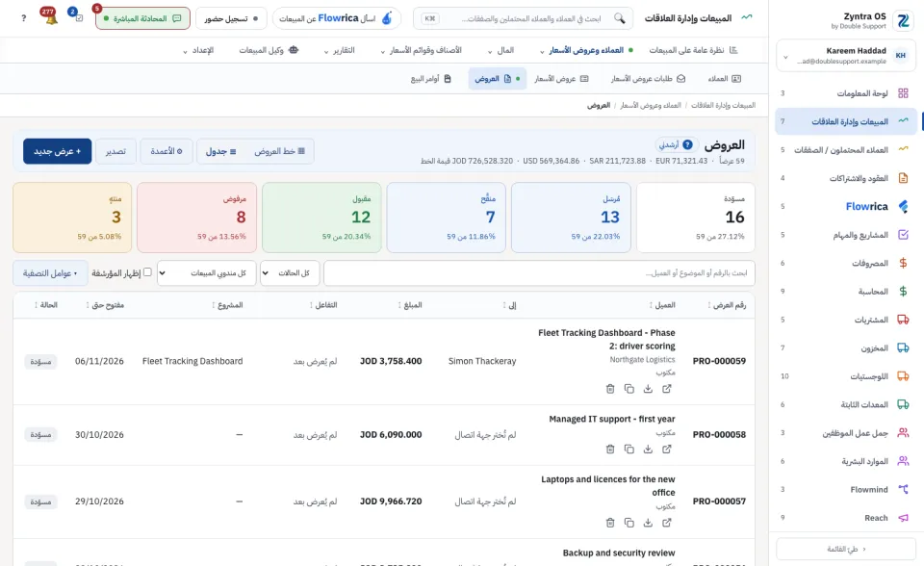Open المحاسبة accounting green dollar icon

pyautogui.click(x=902, y=292)
